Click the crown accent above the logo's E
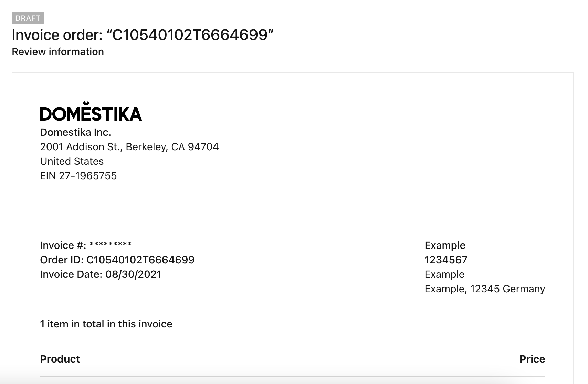The height and width of the screenshot is (384, 588). (x=86, y=103)
